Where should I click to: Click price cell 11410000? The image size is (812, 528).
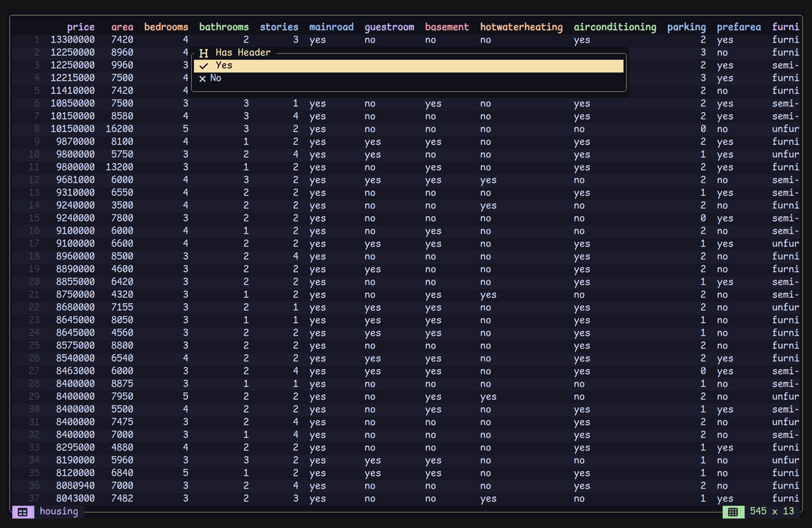click(x=72, y=91)
